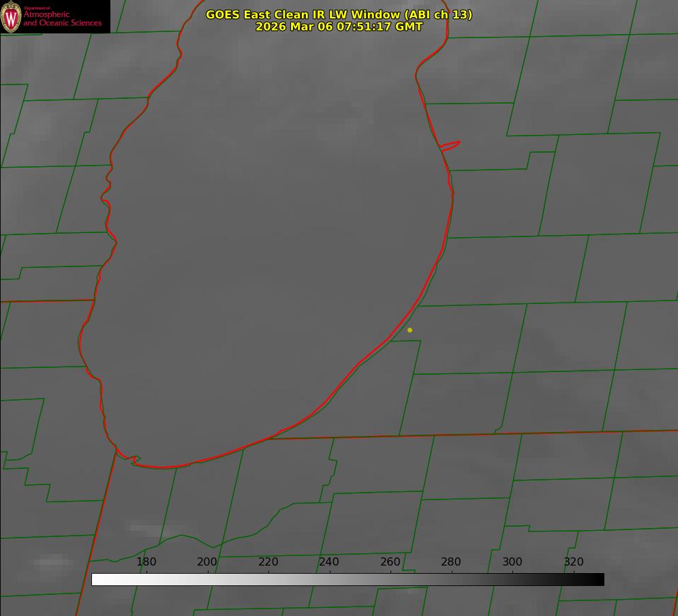This screenshot has width=678, height=616.
Task: Click the colorbar label '200'
Action: (207, 561)
